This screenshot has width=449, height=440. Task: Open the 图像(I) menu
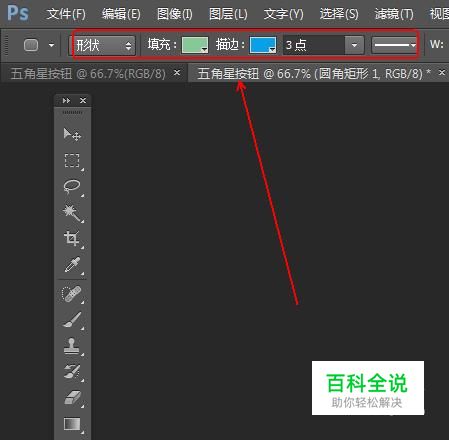coord(175,14)
